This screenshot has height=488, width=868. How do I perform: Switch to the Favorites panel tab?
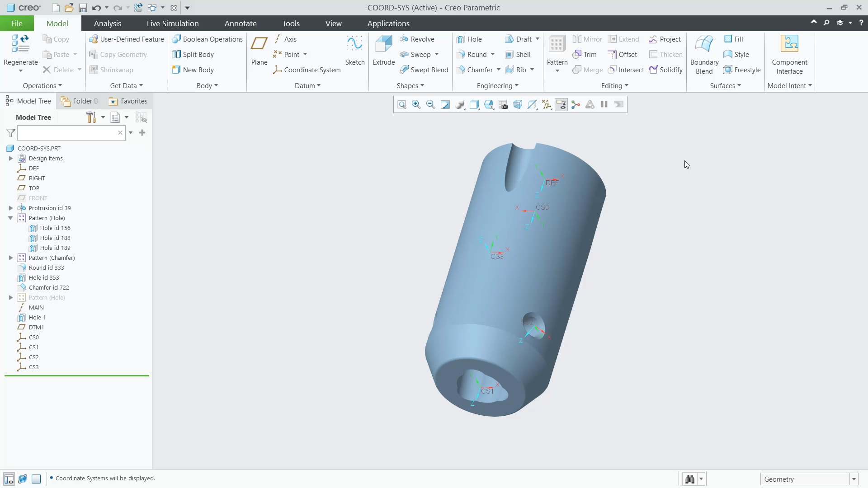point(128,101)
